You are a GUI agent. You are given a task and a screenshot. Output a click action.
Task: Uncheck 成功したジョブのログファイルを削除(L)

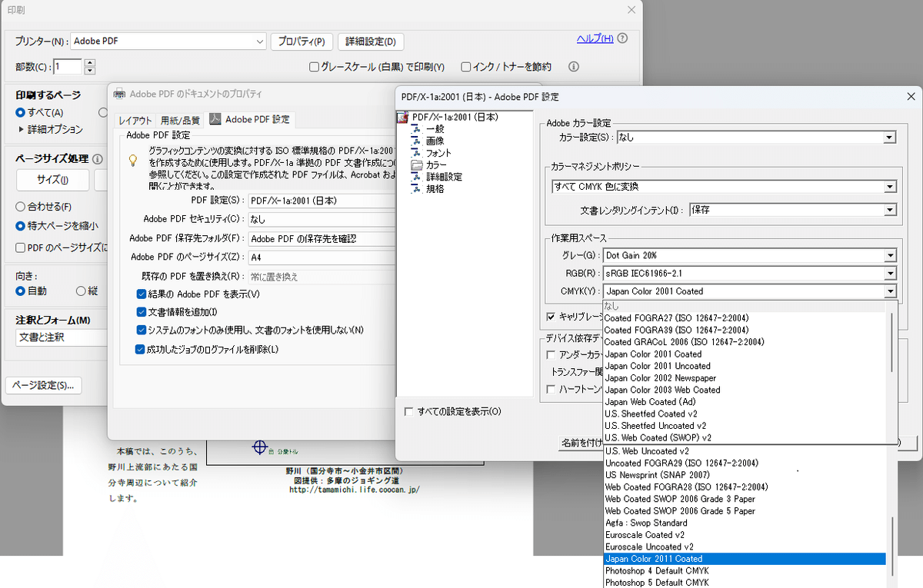141,349
